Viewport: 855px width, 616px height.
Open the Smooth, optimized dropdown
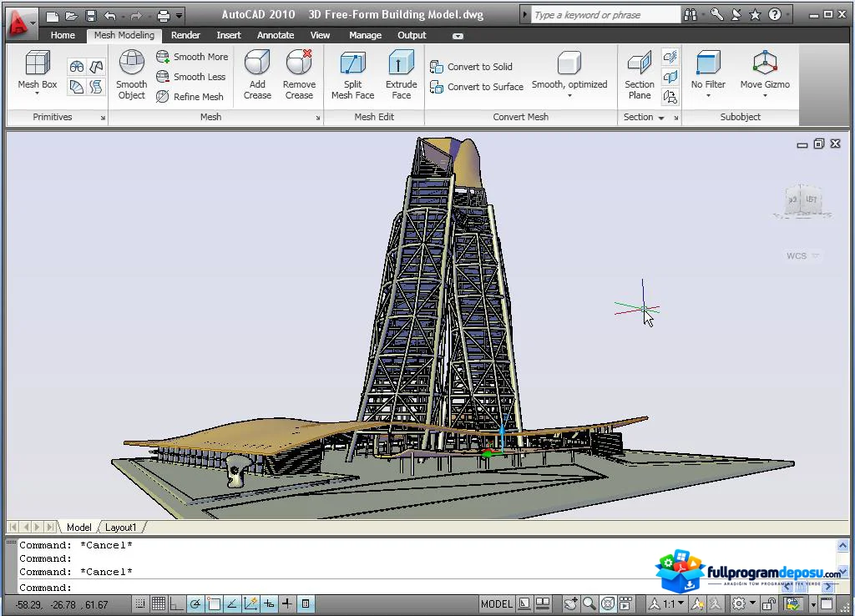[569, 95]
